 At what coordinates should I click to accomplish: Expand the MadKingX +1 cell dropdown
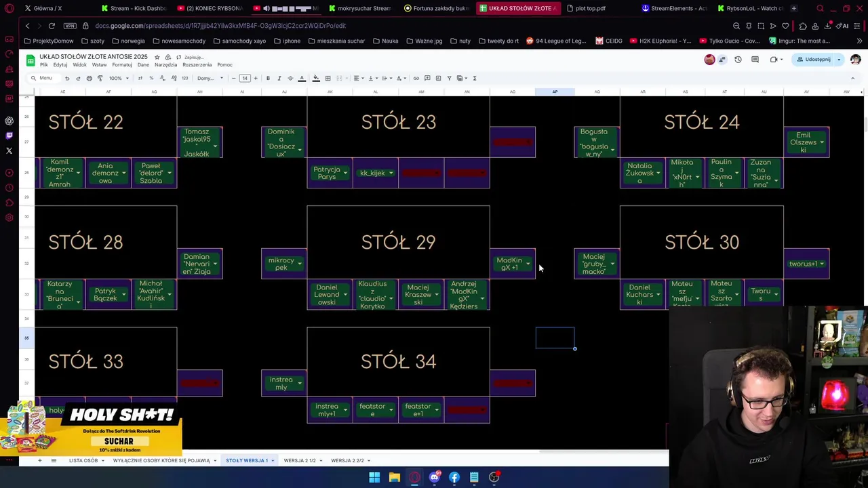tap(528, 264)
